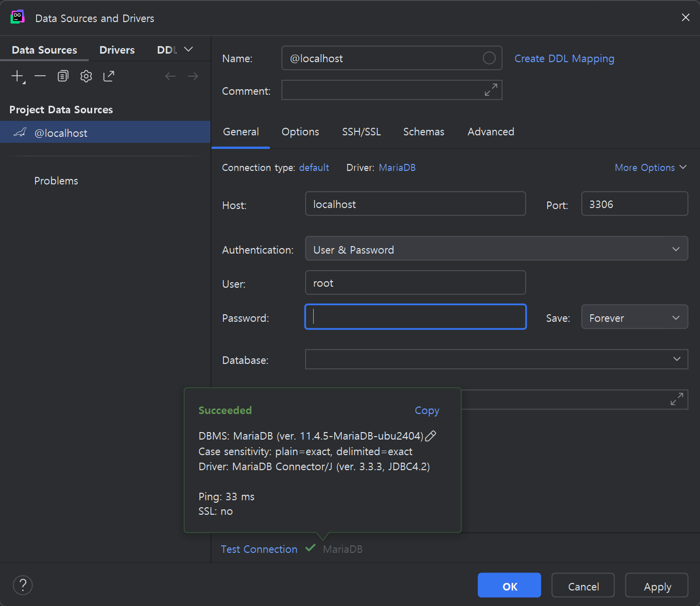Change connection type via default link

314,167
